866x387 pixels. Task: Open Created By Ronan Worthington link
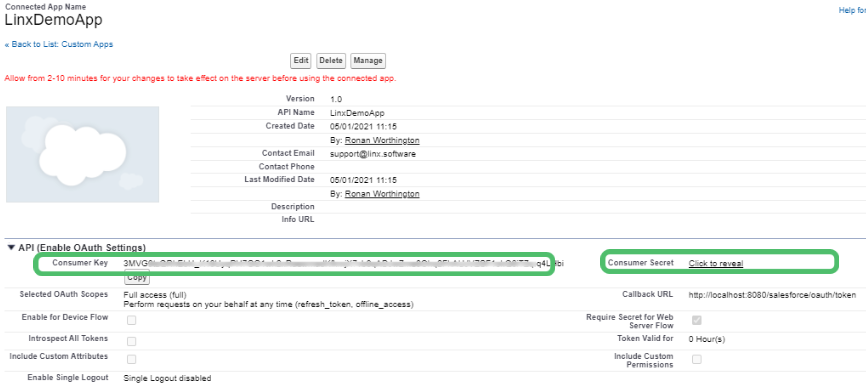click(x=382, y=140)
